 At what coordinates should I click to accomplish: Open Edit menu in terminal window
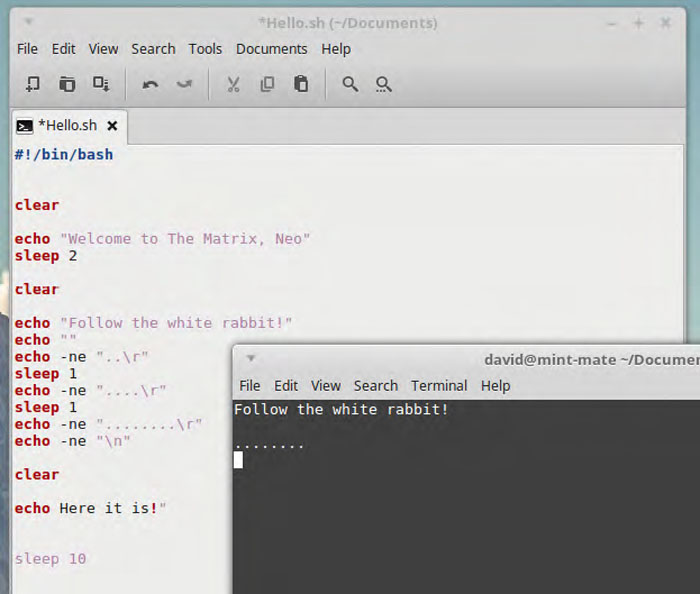coord(286,386)
